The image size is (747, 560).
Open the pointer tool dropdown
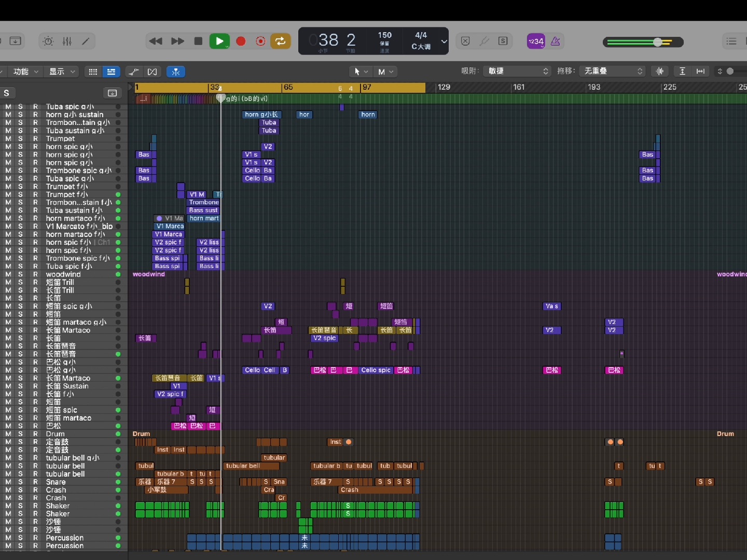point(361,72)
